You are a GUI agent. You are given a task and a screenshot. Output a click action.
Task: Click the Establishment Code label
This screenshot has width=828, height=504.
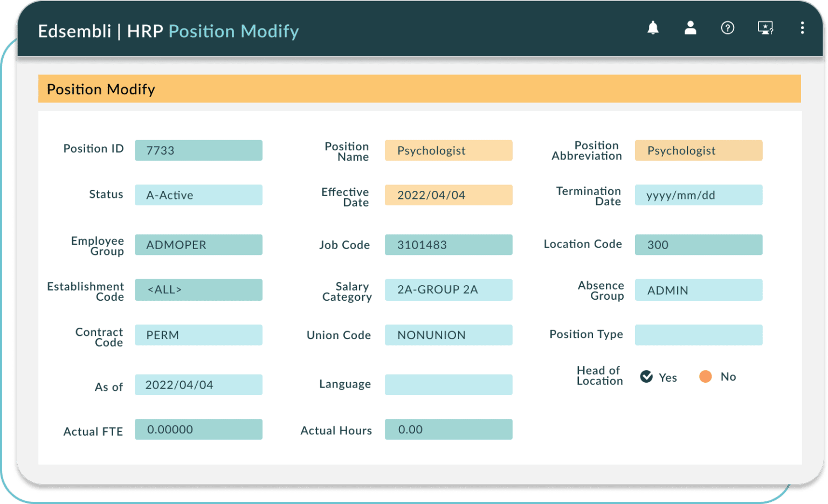85,292
